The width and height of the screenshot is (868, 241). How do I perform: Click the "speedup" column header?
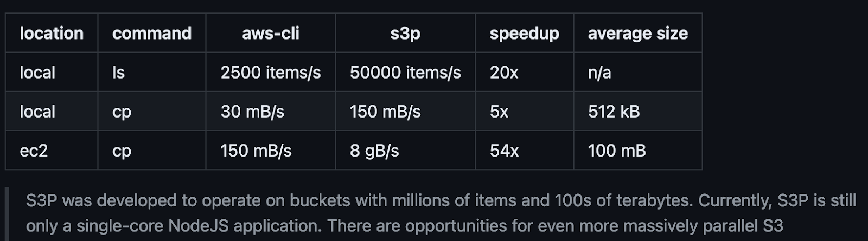[524, 34]
